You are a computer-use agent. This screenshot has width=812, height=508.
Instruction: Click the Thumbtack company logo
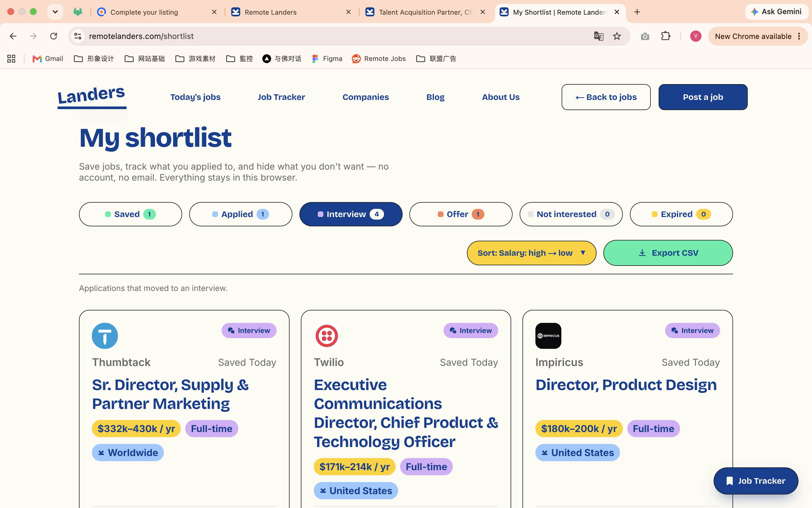coord(105,336)
